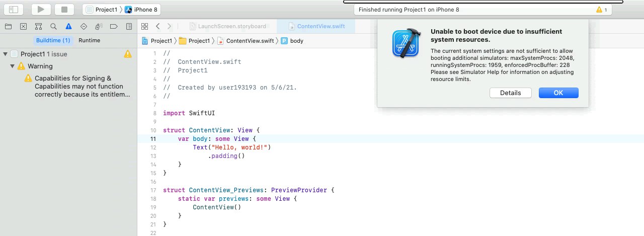Toggle the navigator sidebar visibility
Image resolution: width=644 pixels, height=236 pixels.
click(x=14, y=10)
